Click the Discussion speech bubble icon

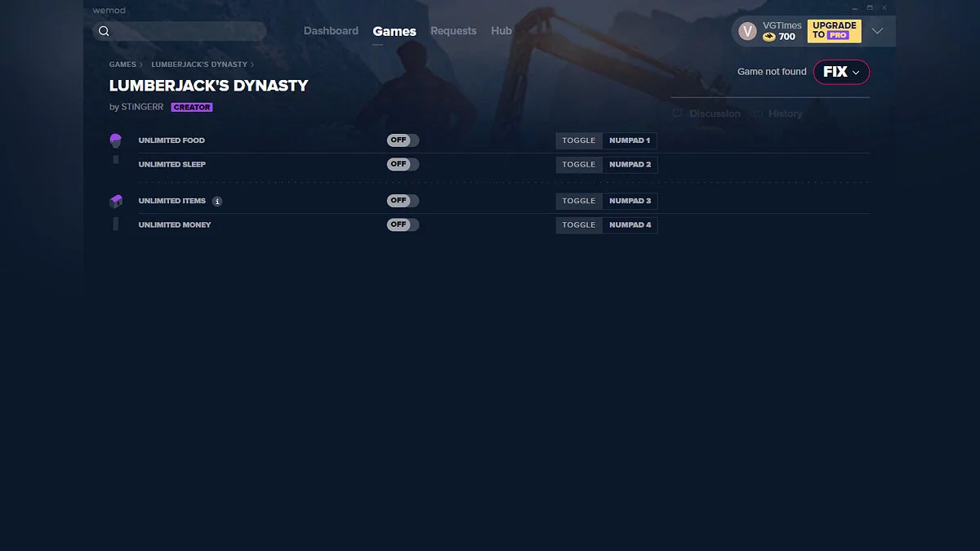click(x=677, y=113)
